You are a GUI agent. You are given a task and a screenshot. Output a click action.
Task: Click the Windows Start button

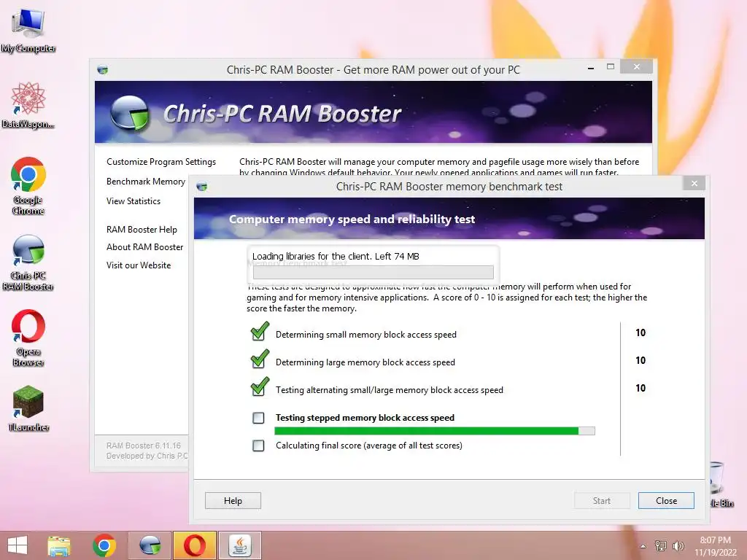18,545
